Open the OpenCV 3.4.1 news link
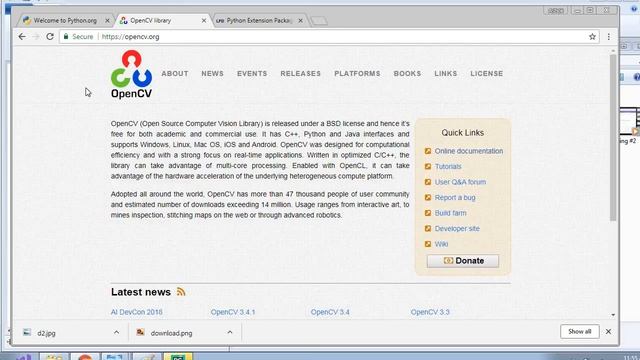Viewport: 640px width, 360px height. [233, 312]
